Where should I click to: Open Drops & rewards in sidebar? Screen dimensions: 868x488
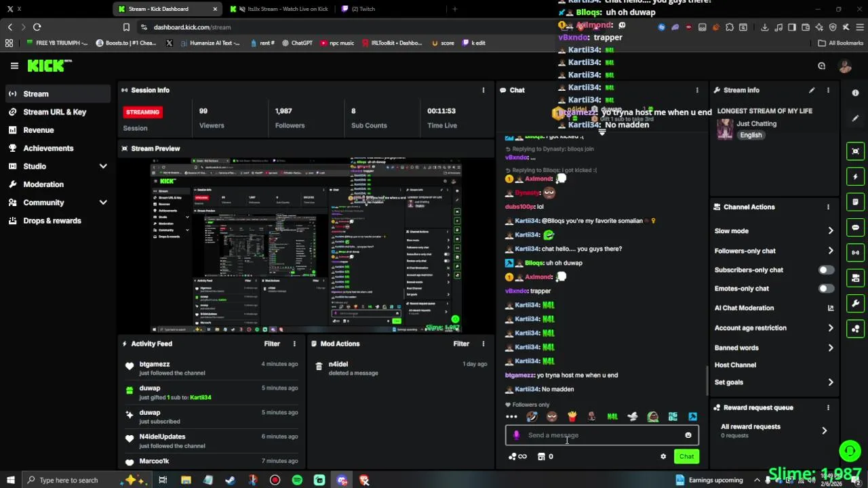point(57,220)
